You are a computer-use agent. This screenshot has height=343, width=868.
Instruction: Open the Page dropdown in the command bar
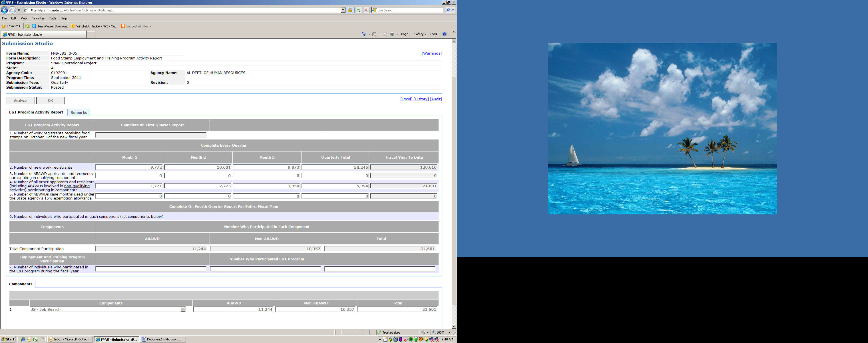tap(406, 34)
